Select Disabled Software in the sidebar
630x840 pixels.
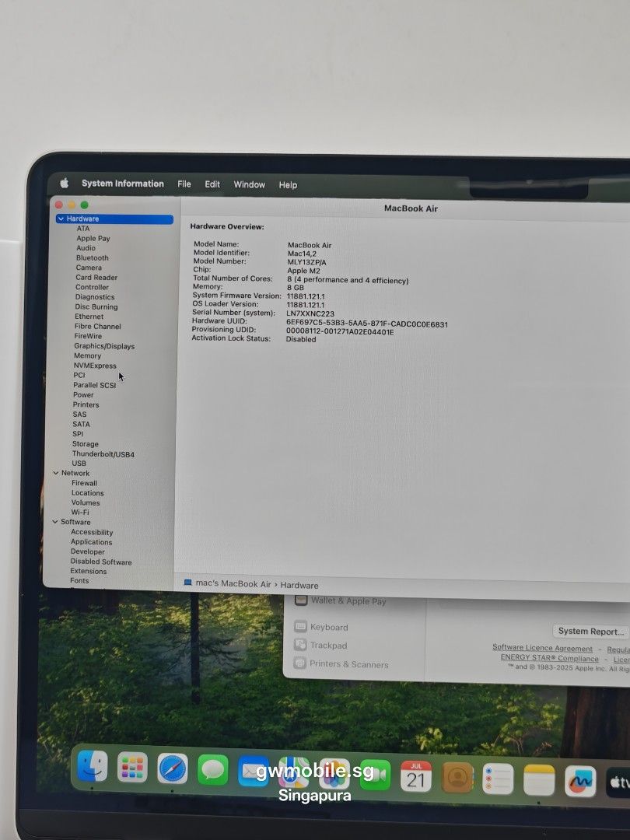[x=100, y=562]
